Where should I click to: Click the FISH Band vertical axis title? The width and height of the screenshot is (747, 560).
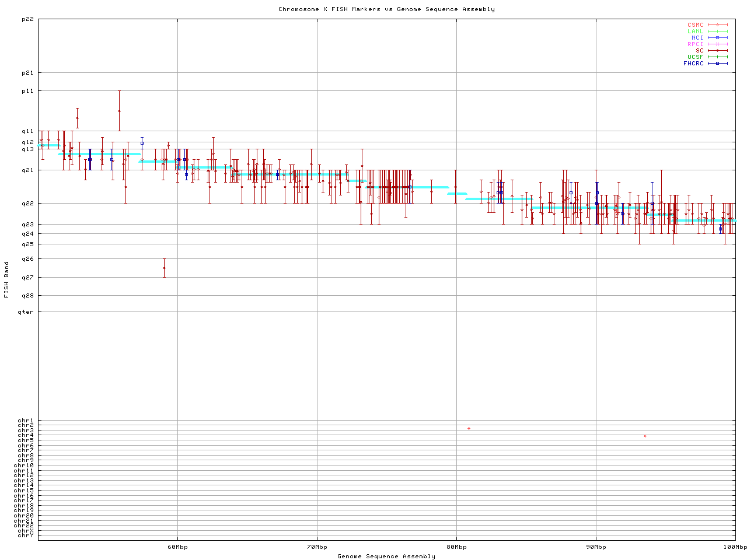tap(7, 279)
